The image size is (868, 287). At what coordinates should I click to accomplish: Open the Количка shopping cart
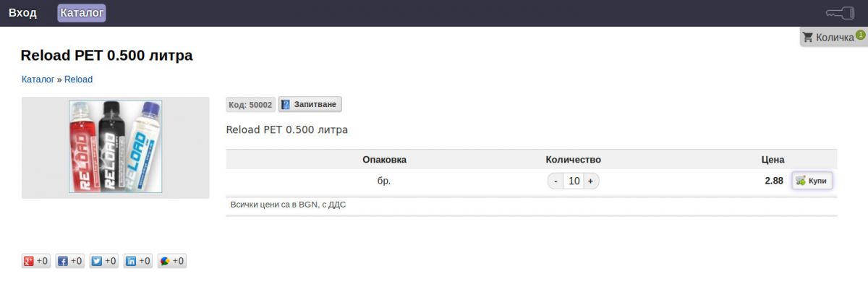[834, 38]
